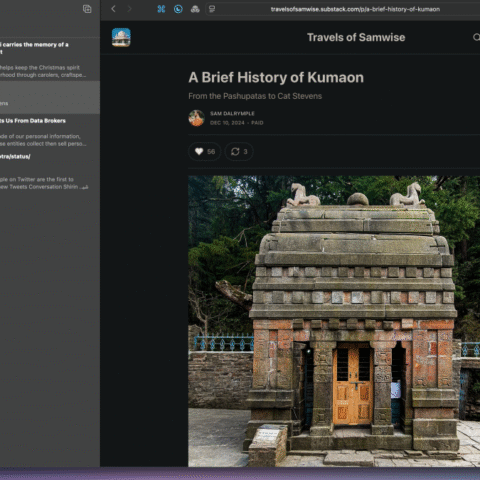The height and width of the screenshot is (480, 480).
Task: Click the Travels of Samwise logo icon
Action: click(121, 37)
